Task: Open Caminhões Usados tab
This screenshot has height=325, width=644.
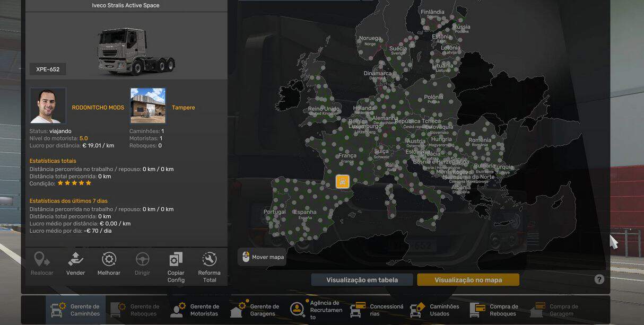Action: click(x=435, y=310)
